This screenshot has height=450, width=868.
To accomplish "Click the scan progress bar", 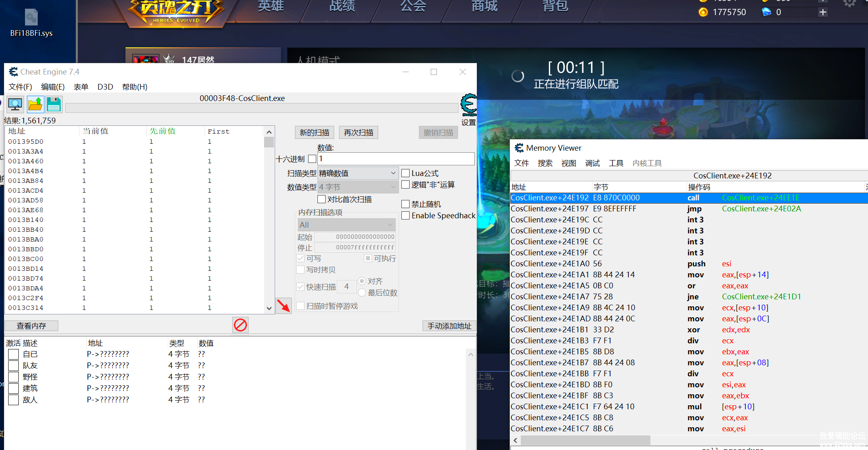I will tap(262, 108).
